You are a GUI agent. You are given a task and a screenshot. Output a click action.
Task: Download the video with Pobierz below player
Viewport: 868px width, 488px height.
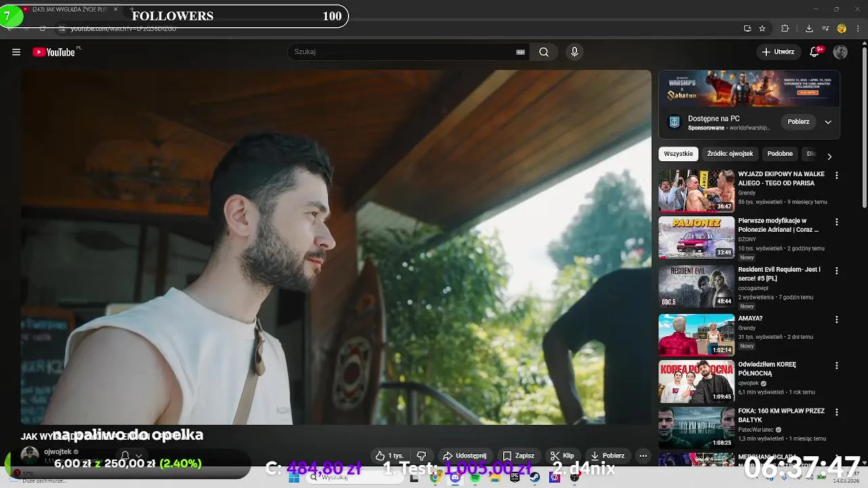coord(608,456)
